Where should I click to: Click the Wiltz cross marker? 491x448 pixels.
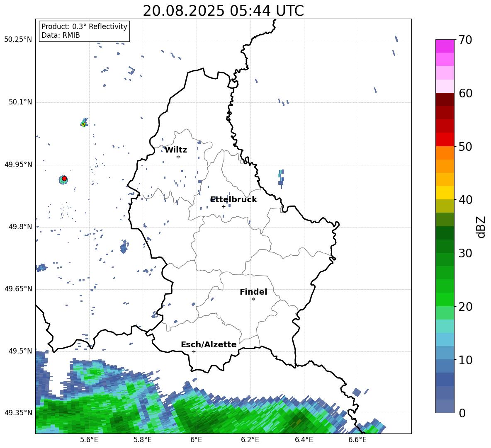point(178,157)
